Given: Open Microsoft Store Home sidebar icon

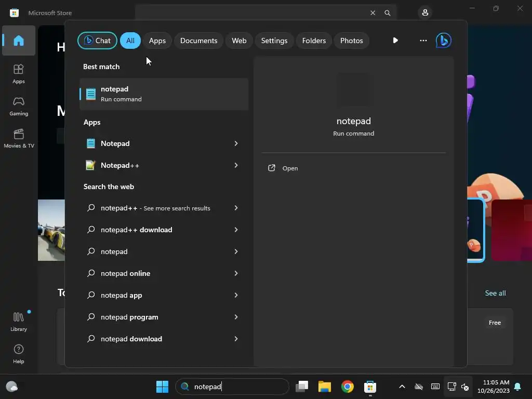Looking at the screenshot, I should click(x=19, y=41).
